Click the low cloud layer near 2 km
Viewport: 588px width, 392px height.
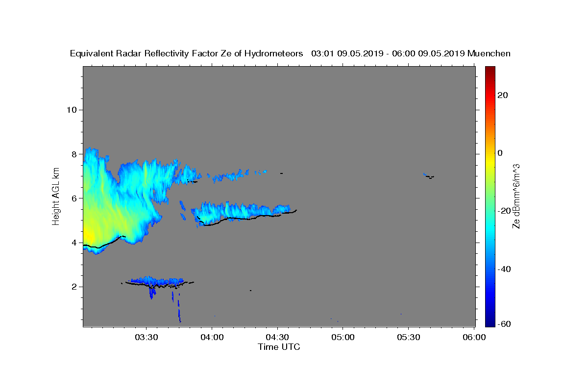(157, 282)
